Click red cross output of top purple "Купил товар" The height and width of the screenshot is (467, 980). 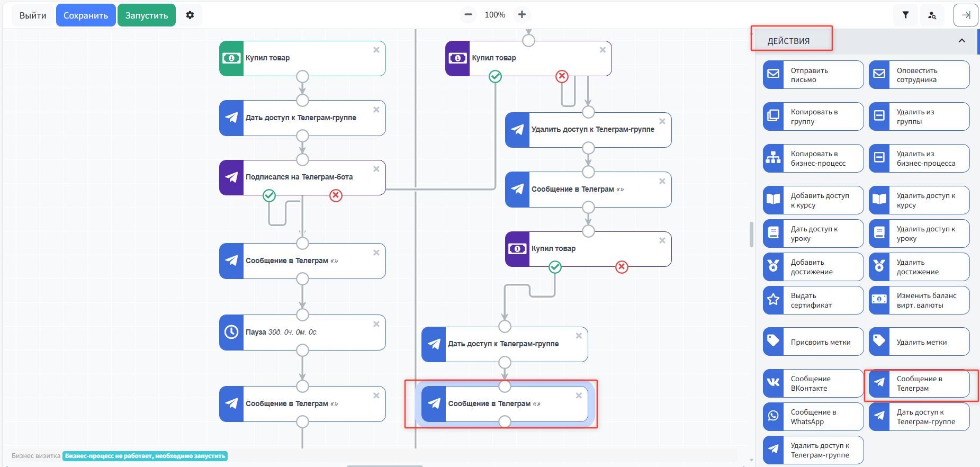tap(562, 77)
